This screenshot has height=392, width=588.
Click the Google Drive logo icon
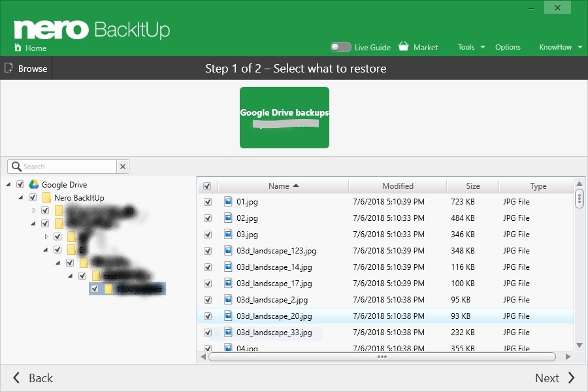click(34, 184)
